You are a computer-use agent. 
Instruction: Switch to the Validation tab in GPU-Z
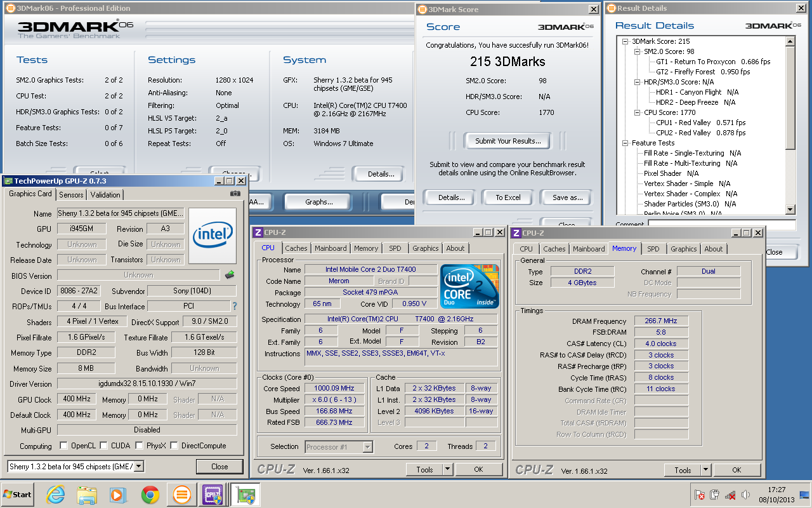click(105, 195)
